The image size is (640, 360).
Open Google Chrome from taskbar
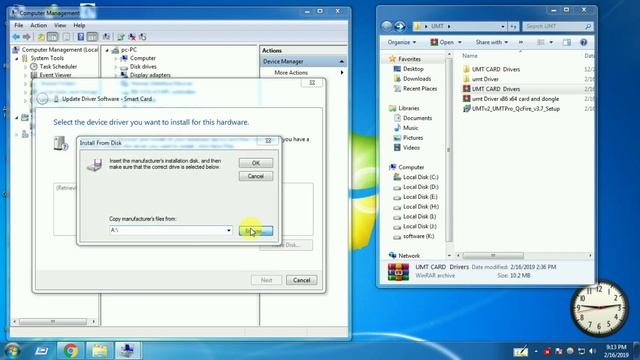(x=70, y=351)
